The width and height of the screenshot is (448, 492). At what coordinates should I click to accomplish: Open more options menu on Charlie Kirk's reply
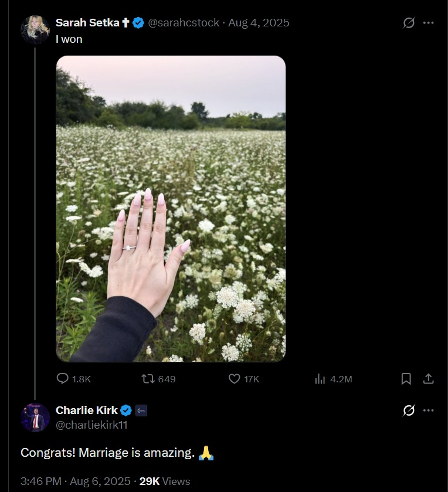point(429,410)
